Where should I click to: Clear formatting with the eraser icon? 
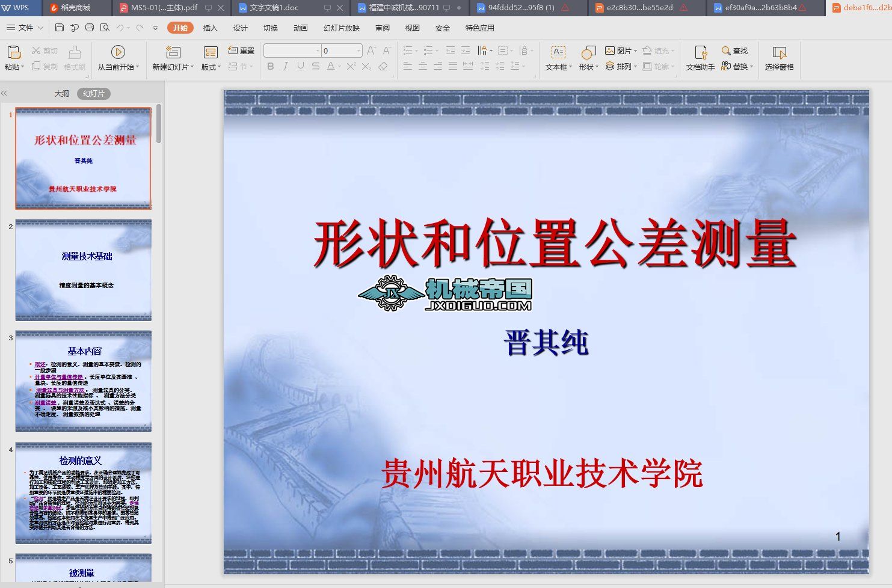pyautogui.click(x=383, y=67)
